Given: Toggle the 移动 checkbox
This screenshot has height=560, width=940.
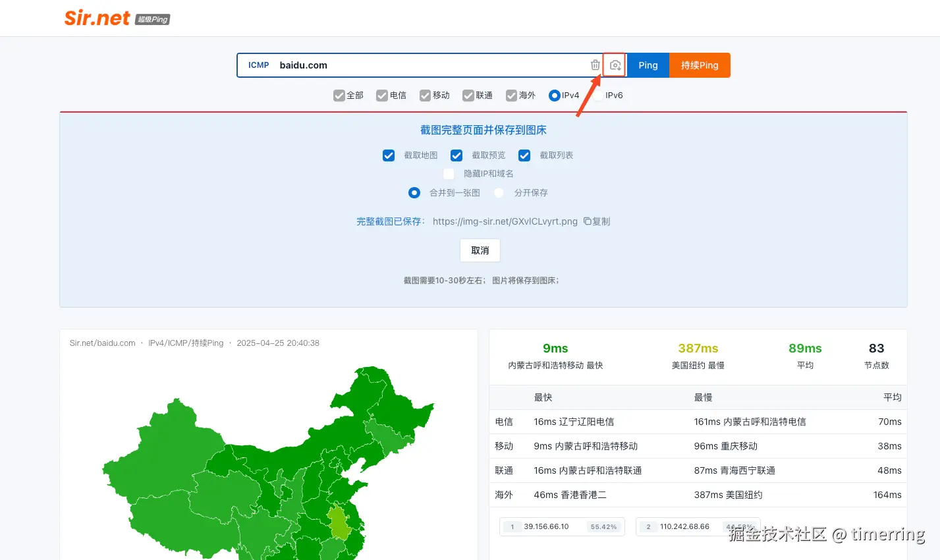Looking at the screenshot, I should (x=425, y=96).
